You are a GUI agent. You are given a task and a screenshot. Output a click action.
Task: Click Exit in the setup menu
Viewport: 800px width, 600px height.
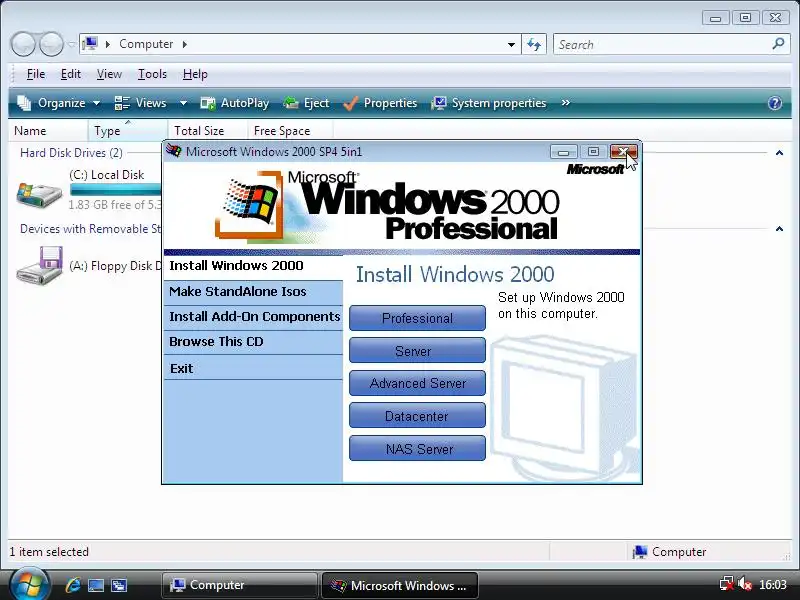[253, 368]
